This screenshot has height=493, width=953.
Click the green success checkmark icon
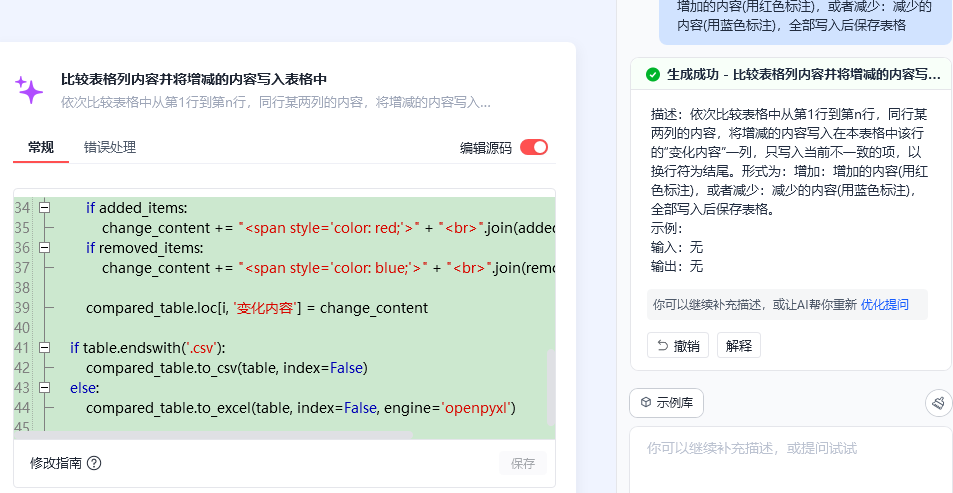coord(653,75)
